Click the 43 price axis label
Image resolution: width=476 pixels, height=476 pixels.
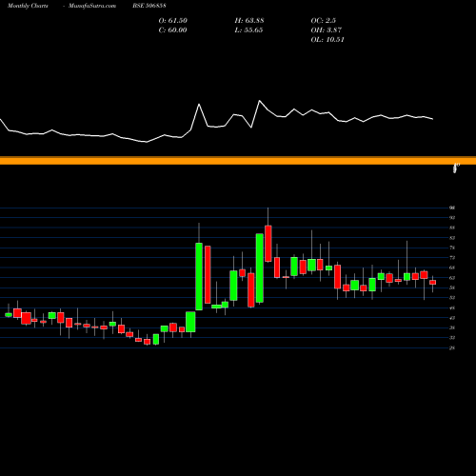pyautogui.click(x=452, y=318)
